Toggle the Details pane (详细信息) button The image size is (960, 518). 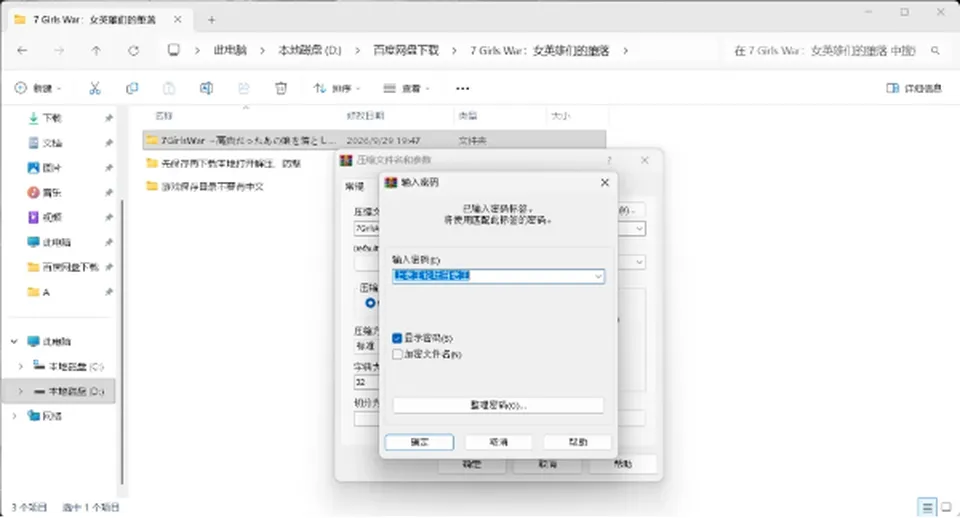(913, 88)
